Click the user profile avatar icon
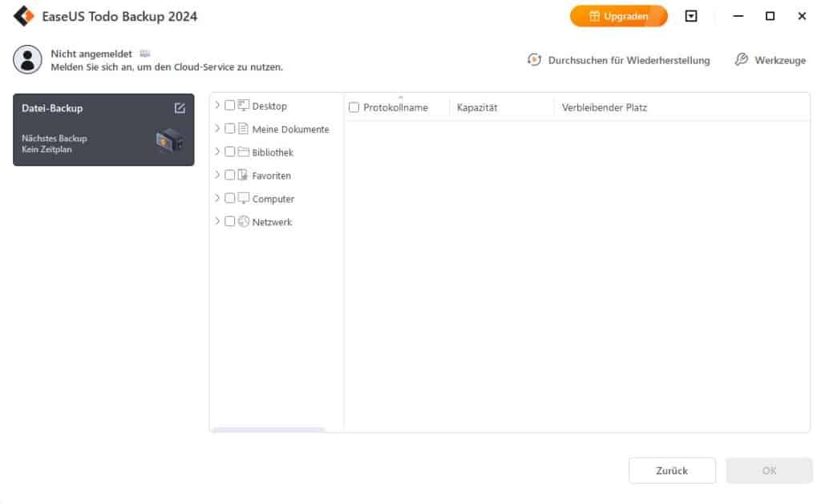The height and width of the screenshot is (504, 821). 27,59
